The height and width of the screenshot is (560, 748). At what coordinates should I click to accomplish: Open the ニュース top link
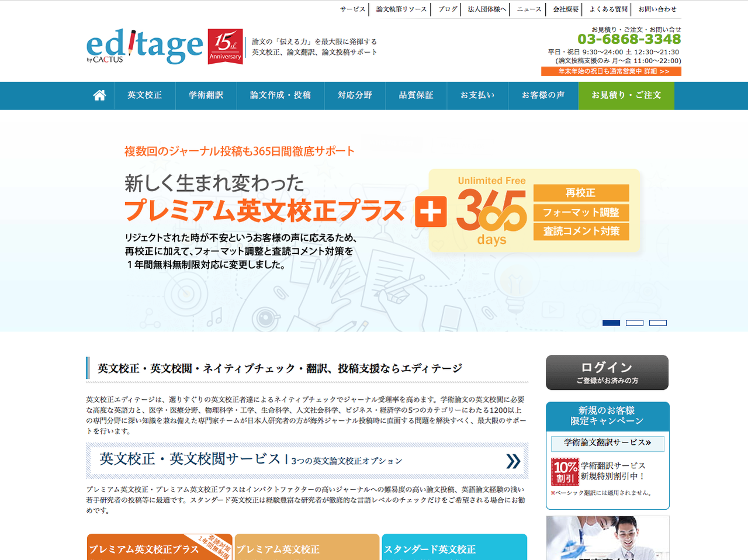[529, 9]
